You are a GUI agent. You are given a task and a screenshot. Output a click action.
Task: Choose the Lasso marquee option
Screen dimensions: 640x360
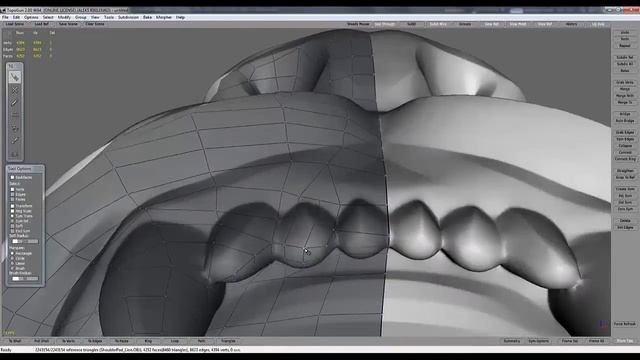(x=12, y=263)
